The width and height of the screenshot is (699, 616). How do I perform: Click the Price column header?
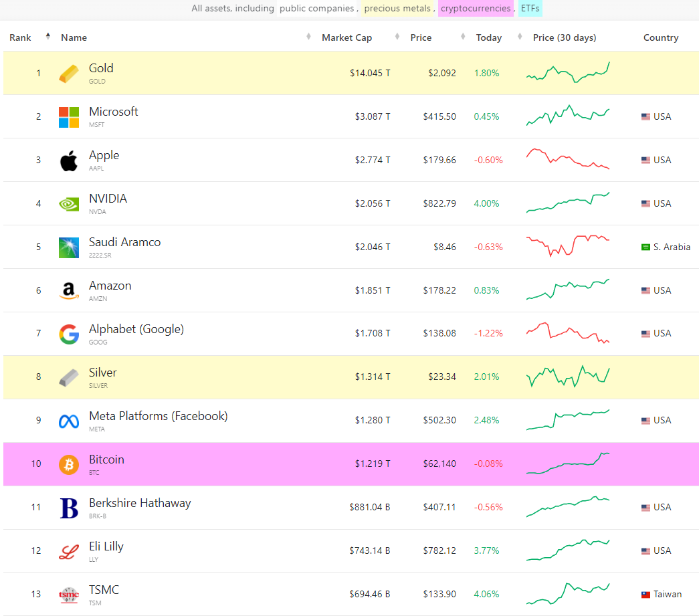click(x=421, y=38)
